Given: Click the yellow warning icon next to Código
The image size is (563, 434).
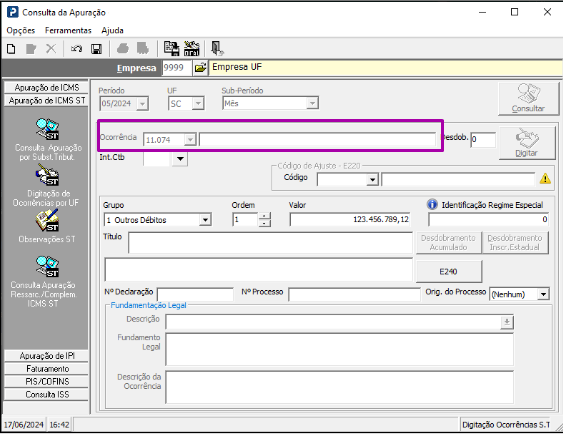Looking at the screenshot, I should (545, 178).
